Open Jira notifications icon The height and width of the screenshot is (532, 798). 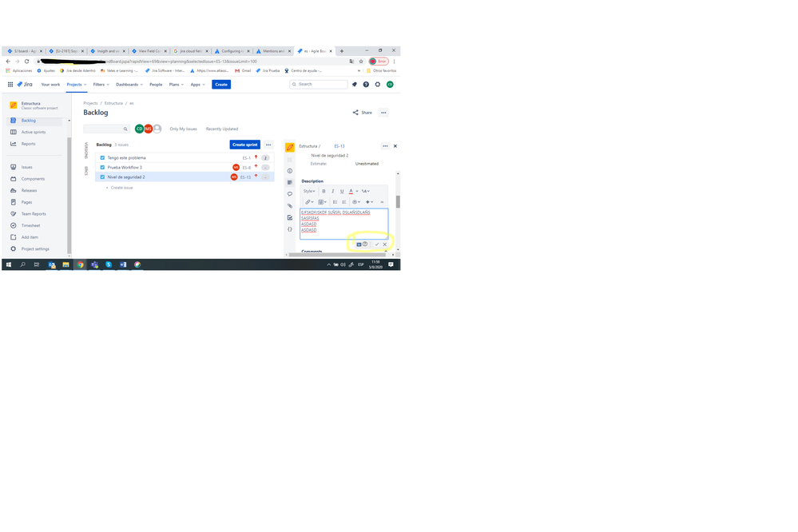click(x=355, y=85)
